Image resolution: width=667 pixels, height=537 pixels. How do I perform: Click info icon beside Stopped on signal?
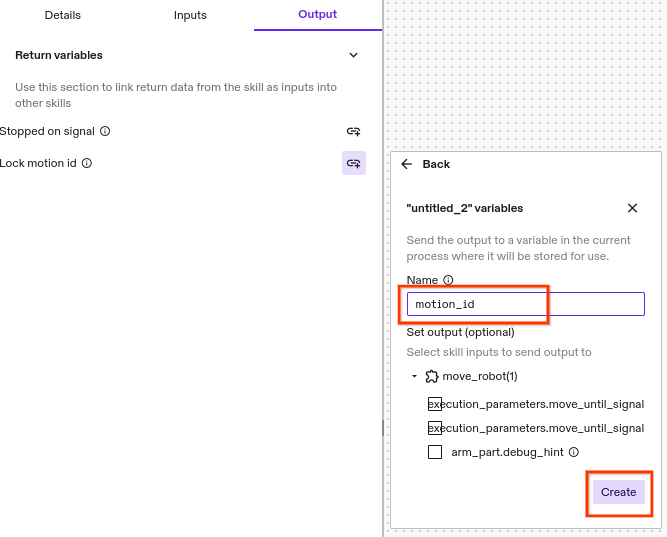[105, 131]
